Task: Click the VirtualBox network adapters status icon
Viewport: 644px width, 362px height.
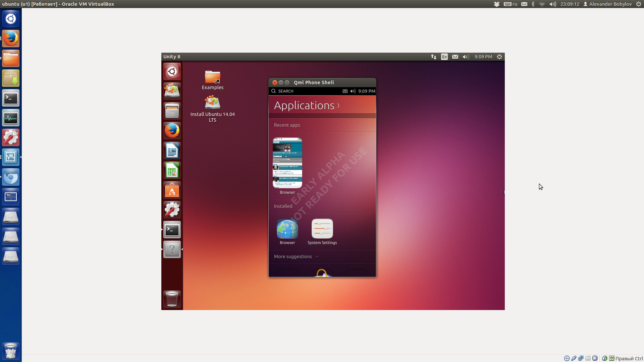Action: 581,358
